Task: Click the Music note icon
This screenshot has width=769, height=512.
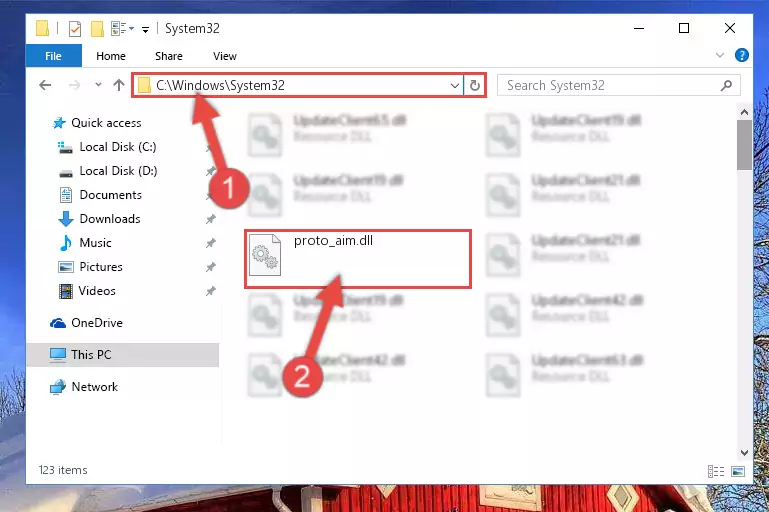Action: [x=65, y=243]
